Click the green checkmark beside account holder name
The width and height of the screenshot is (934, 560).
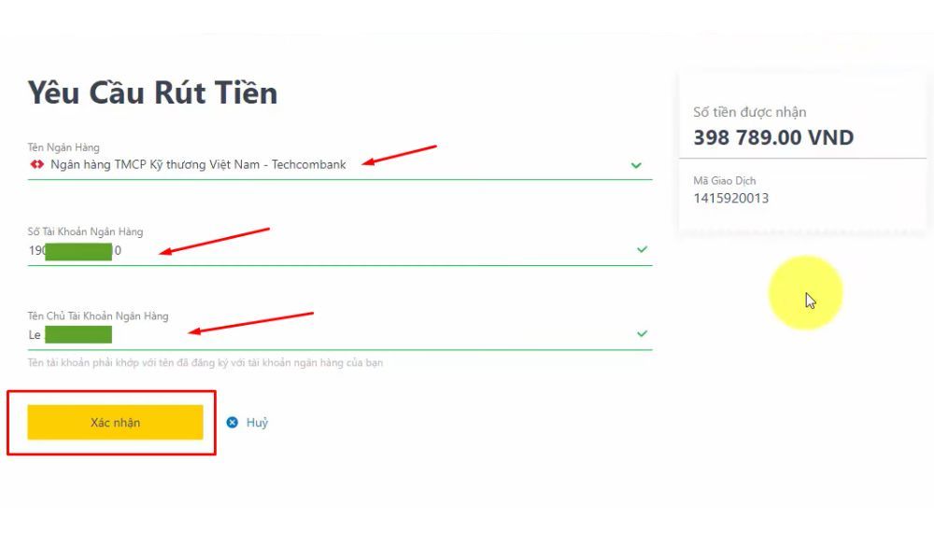pos(642,334)
